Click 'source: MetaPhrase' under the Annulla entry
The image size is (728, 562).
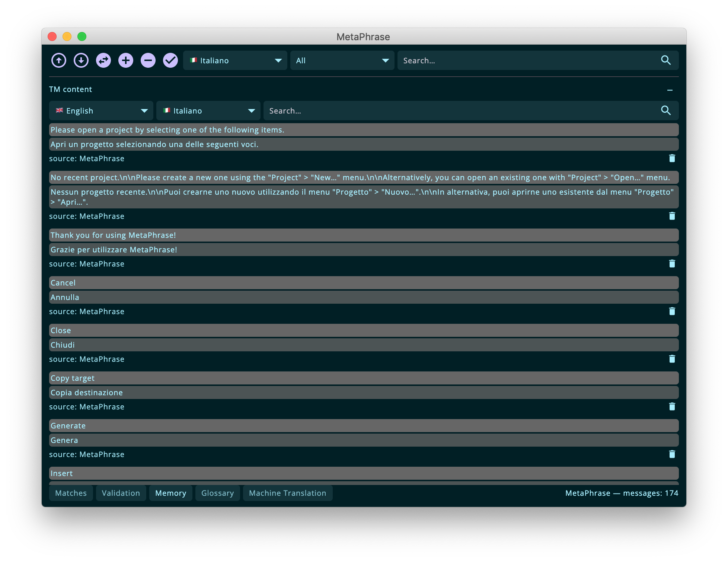(x=87, y=312)
